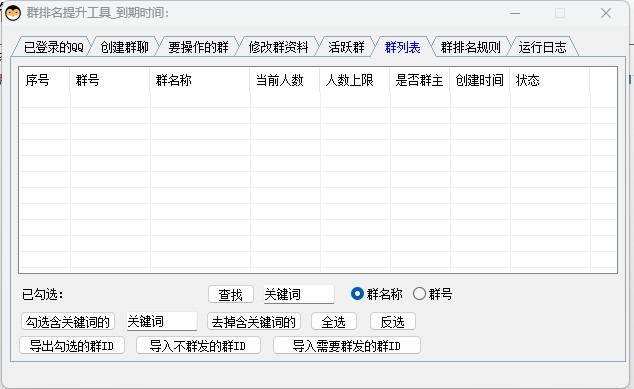View the 运行日志 tab
The image size is (634, 389).
click(x=542, y=47)
